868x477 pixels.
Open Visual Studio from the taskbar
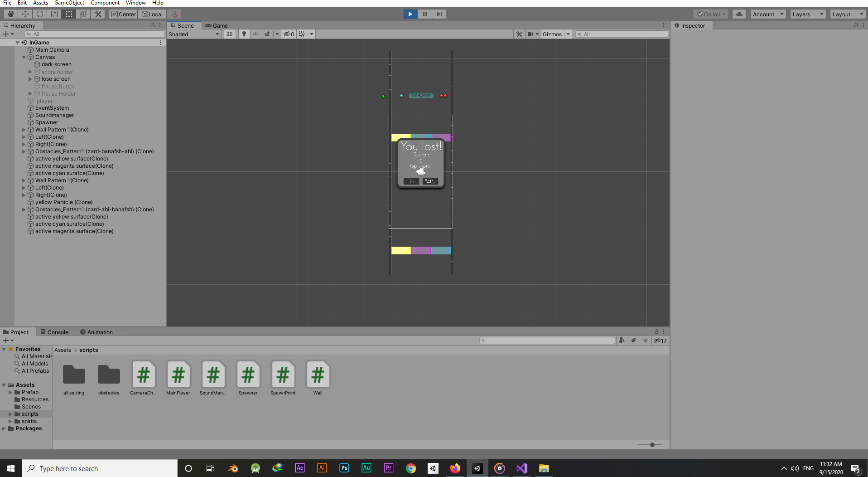point(521,468)
